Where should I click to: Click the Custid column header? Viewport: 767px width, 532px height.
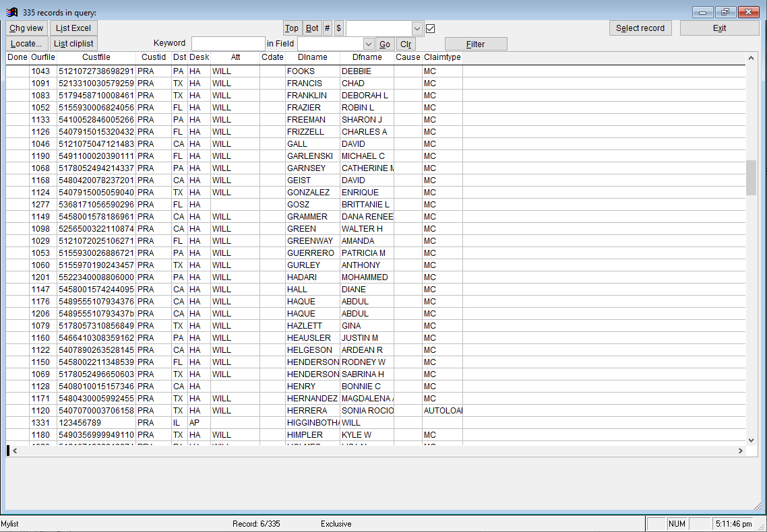point(154,57)
